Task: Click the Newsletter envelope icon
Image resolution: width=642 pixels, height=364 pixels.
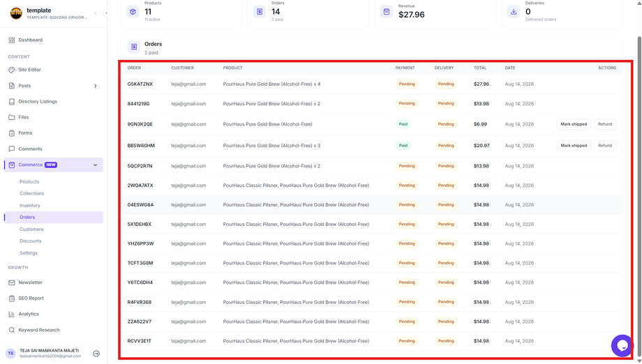Action: (x=11, y=282)
